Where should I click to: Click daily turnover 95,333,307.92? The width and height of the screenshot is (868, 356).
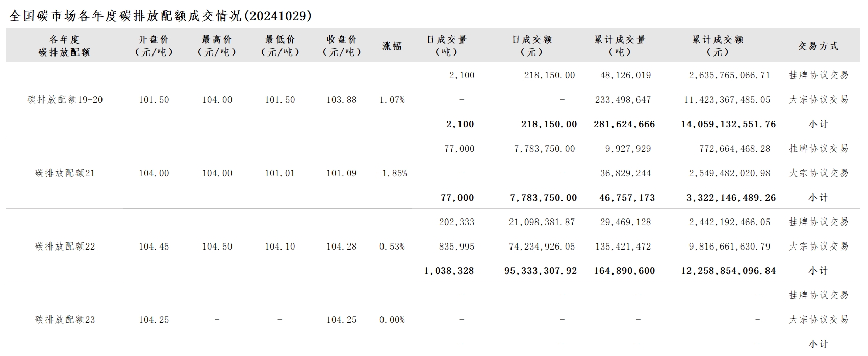pos(541,271)
